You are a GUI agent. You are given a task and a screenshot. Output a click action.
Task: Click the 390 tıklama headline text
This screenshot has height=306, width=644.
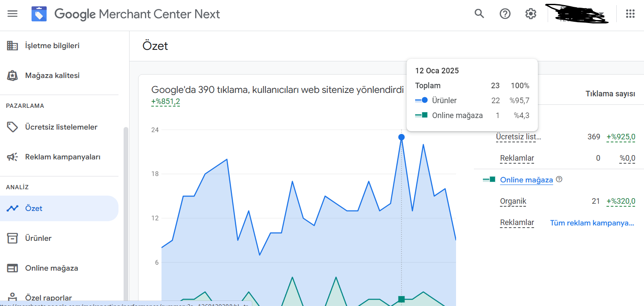click(x=277, y=89)
